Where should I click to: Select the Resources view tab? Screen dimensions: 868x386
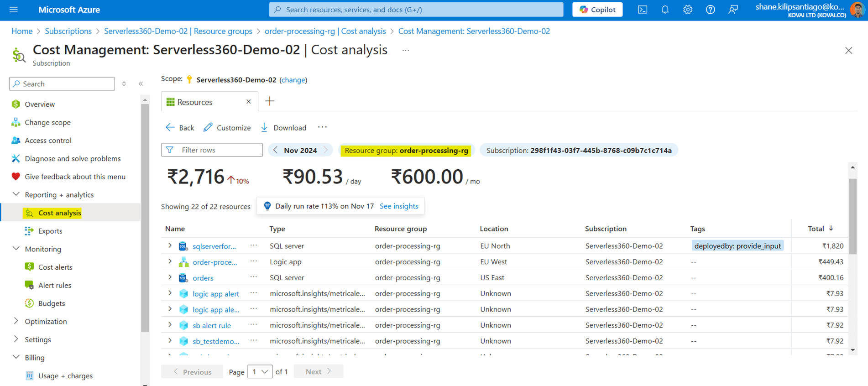tap(195, 102)
